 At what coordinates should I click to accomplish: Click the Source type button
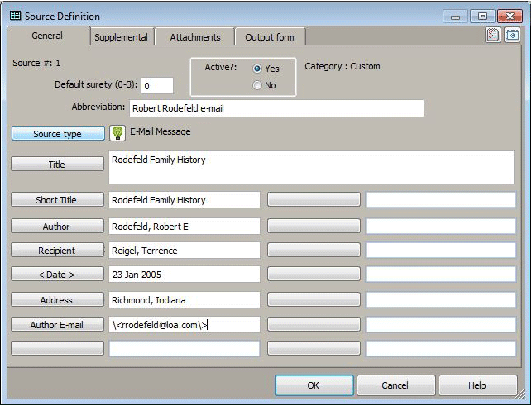tap(58, 134)
